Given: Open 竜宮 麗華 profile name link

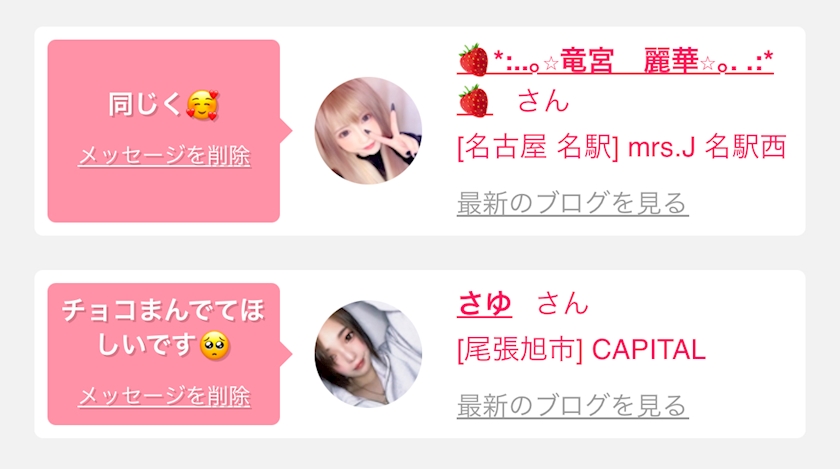Looking at the screenshot, I should [615, 60].
